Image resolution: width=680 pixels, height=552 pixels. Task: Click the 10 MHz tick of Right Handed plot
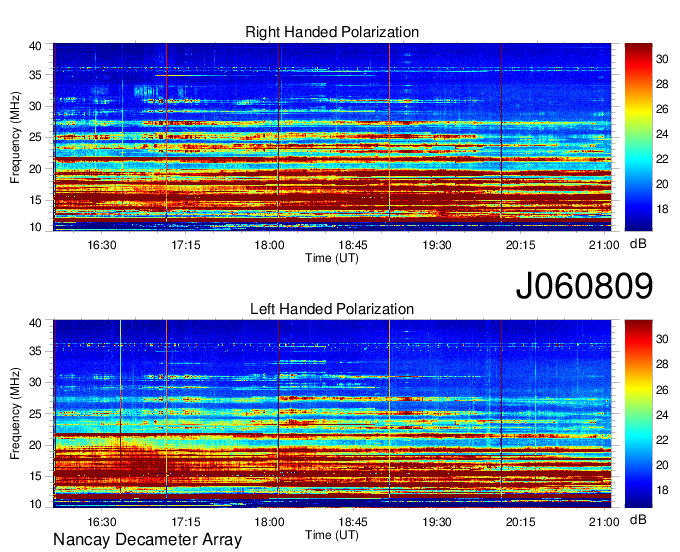pos(36,227)
